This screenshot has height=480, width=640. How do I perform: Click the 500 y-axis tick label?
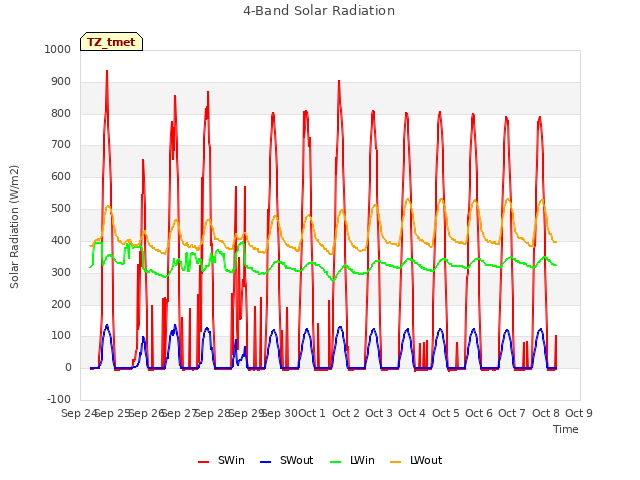point(61,209)
